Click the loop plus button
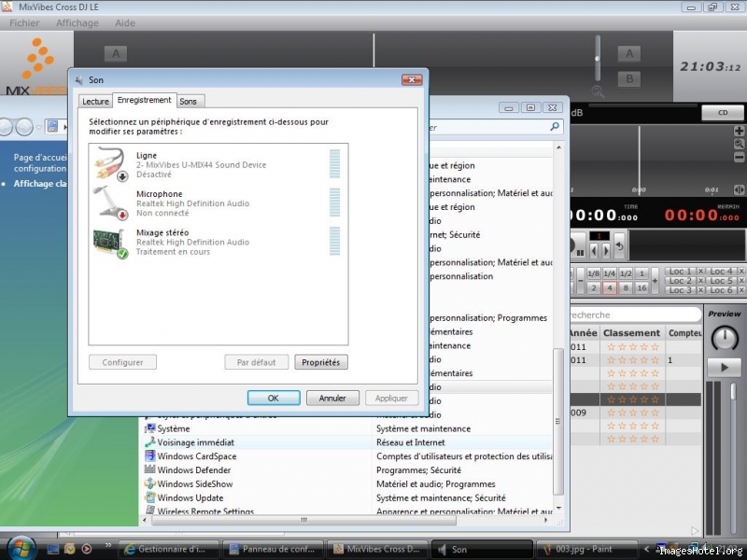 coord(655,281)
